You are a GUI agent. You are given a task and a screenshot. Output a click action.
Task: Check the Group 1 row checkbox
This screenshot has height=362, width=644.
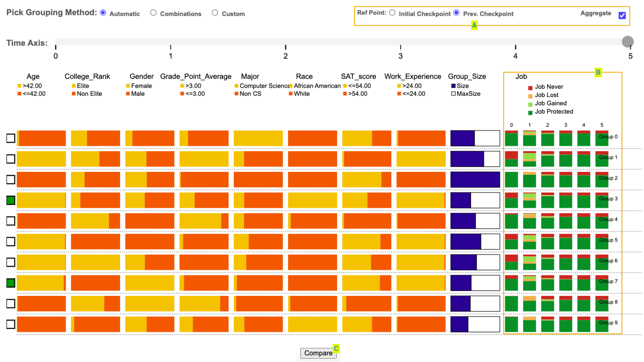click(x=11, y=159)
